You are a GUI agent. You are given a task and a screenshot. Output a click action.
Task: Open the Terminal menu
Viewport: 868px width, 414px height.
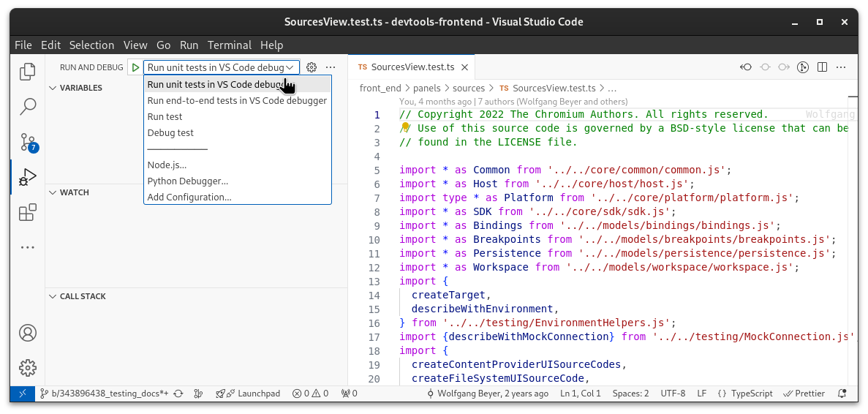[x=229, y=45]
